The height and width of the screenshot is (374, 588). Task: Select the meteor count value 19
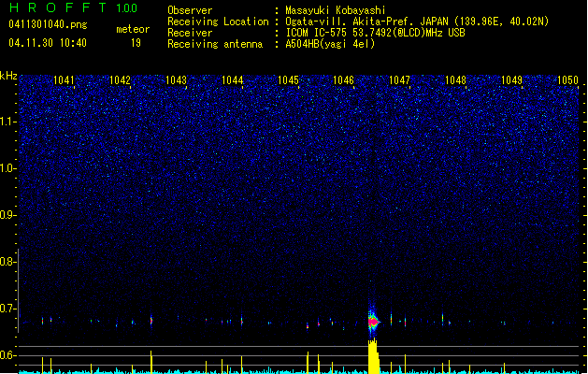(x=136, y=43)
